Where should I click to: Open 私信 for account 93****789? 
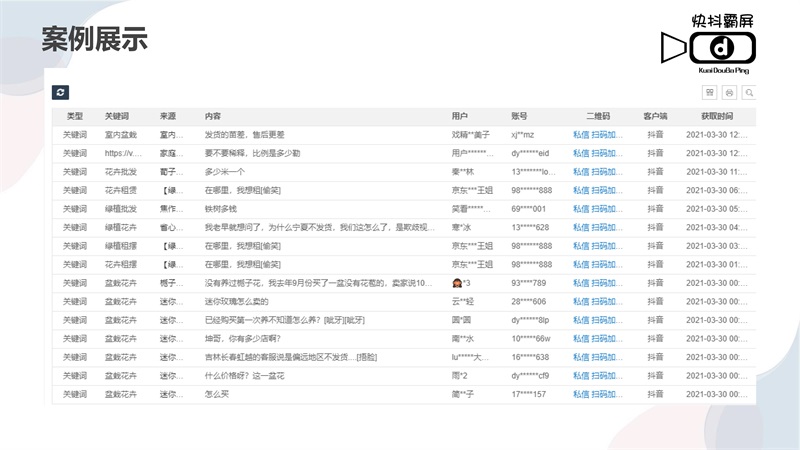pyautogui.click(x=580, y=283)
